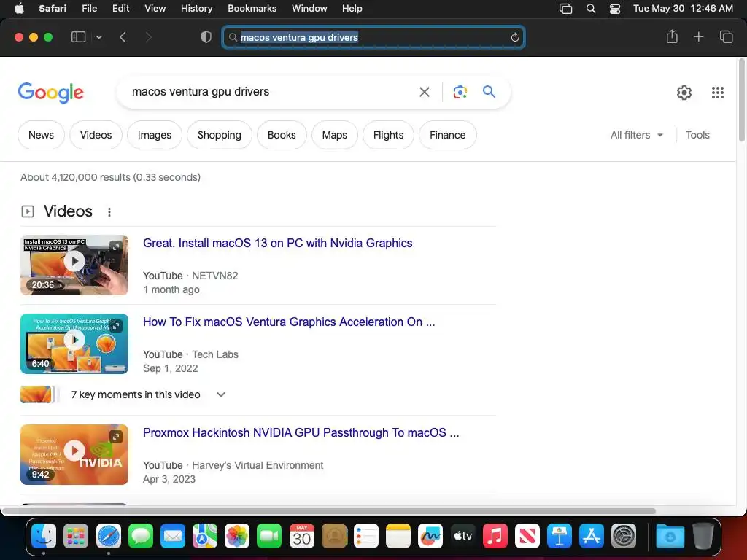This screenshot has height=560, width=747.
Task: Open Videos section more options menu
Action: pos(109,212)
